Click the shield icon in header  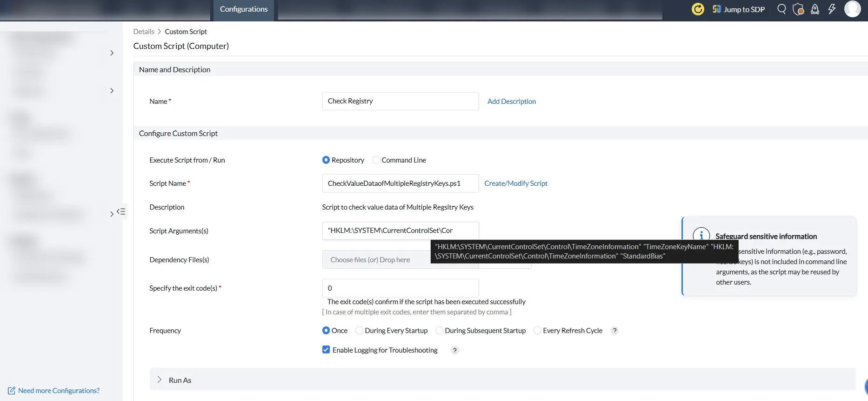(x=798, y=9)
